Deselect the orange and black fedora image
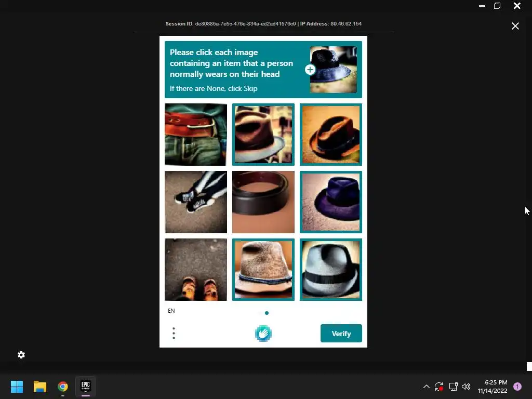 [331, 135]
